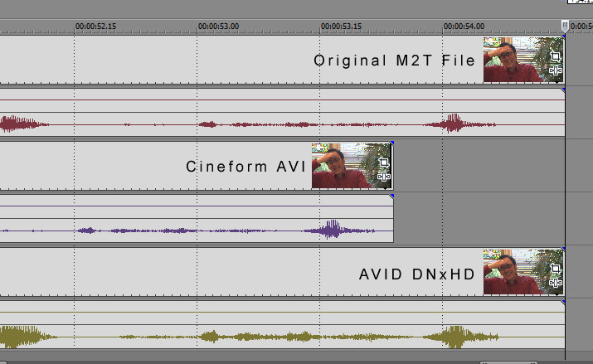
Task: Open Event Pan/Crop on AVID DNxHD clip
Action: [x=555, y=269]
